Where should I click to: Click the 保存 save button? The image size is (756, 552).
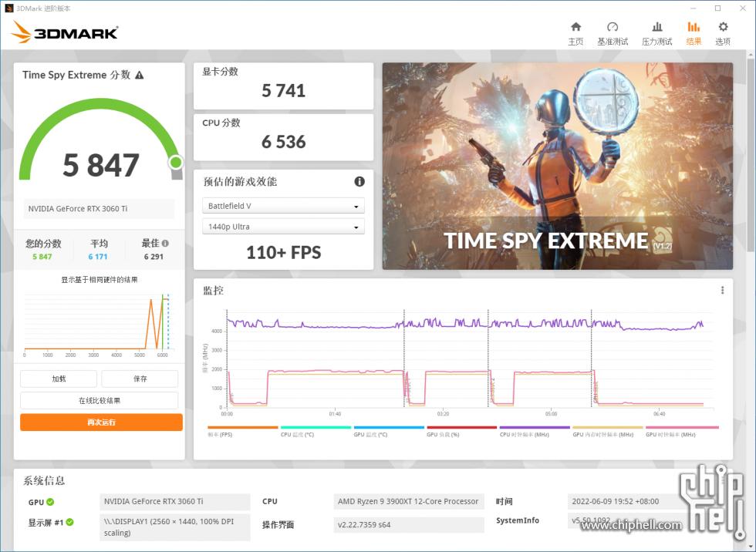click(140, 379)
